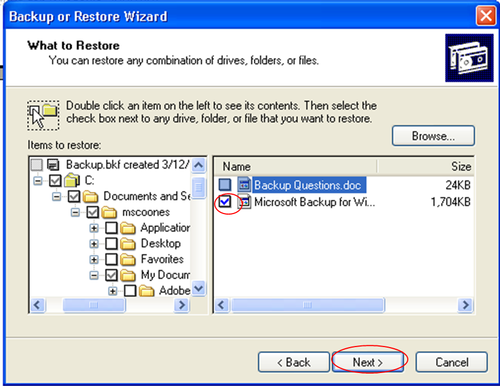This screenshot has width=500, height=386.
Task: Click the tree's horizontal scrollbar thumb
Action: (x=94, y=305)
